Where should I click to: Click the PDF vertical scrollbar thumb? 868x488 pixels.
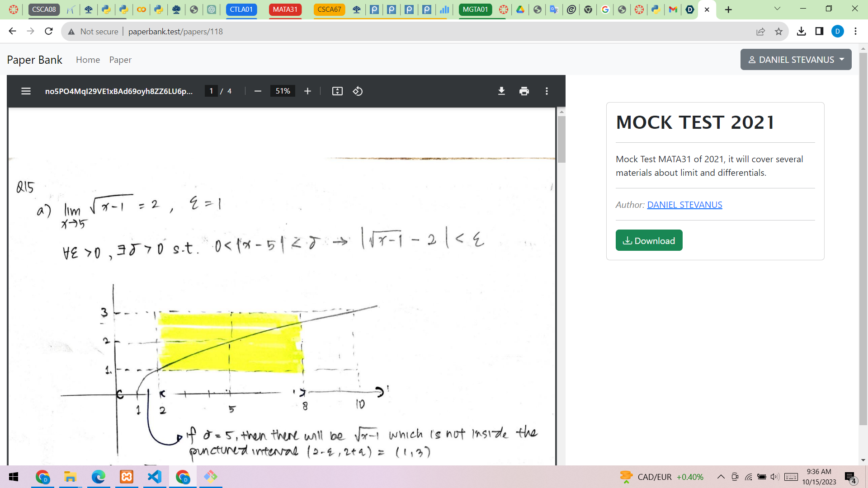pyautogui.click(x=561, y=139)
